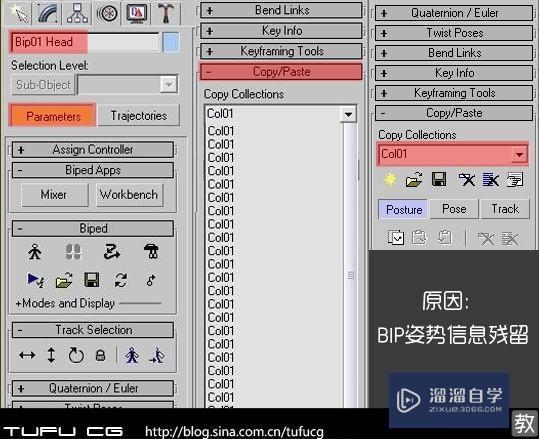Click the Opposite tracks icon
This screenshot has height=439, width=539.
pos(157,355)
